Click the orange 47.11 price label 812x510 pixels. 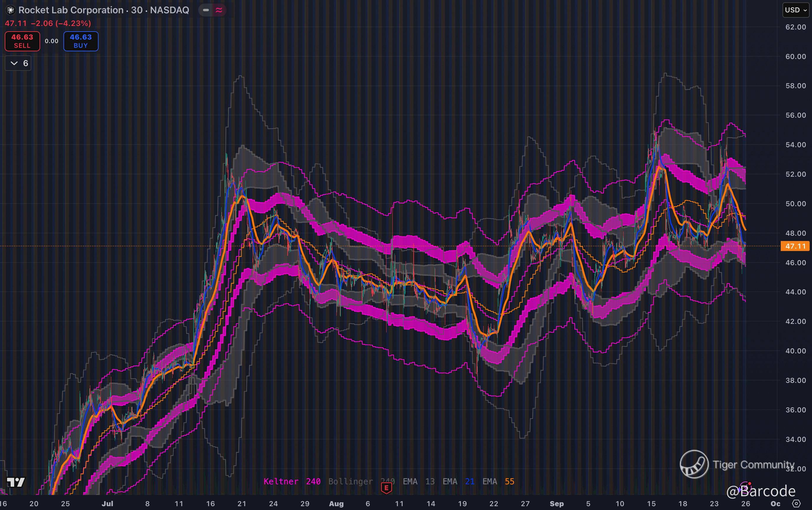coord(795,246)
